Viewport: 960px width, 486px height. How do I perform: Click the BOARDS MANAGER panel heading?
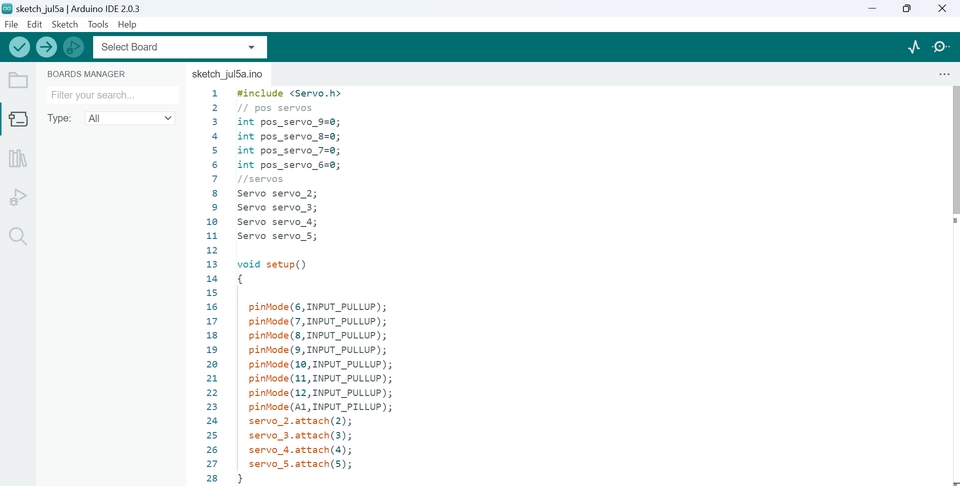click(86, 74)
